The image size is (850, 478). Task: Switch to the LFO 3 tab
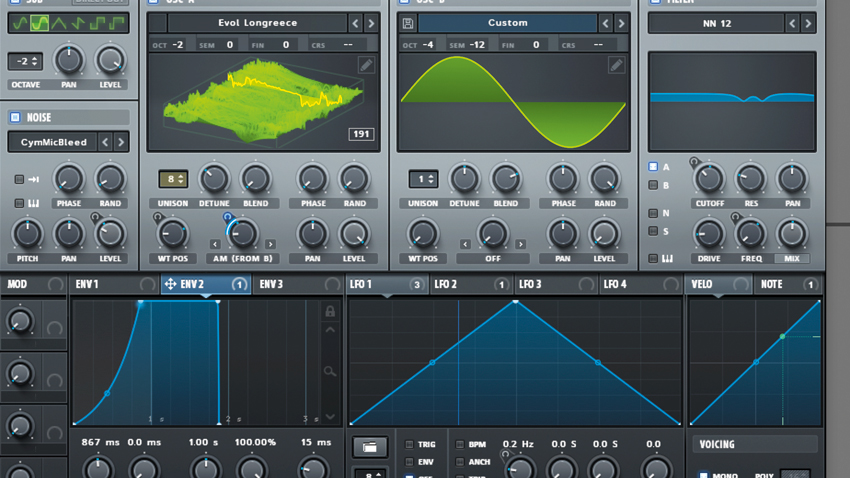point(556,284)
